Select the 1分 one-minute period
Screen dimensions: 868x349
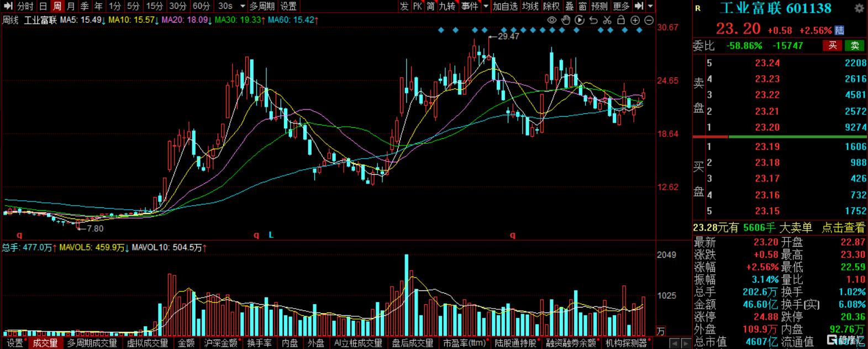[114, 6]
